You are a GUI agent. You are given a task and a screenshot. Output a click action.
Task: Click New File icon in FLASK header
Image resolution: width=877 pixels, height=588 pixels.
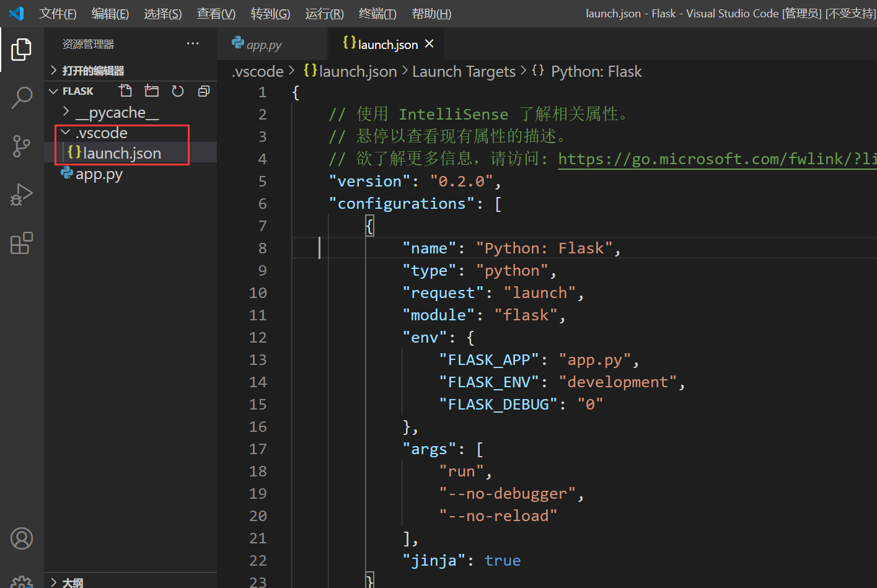click(126, 91)
